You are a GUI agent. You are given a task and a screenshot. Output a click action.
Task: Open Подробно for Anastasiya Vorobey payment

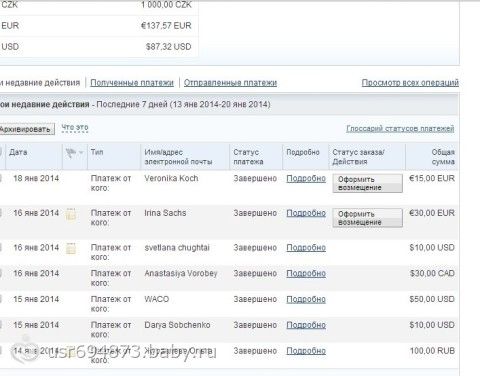click(306, 274)
